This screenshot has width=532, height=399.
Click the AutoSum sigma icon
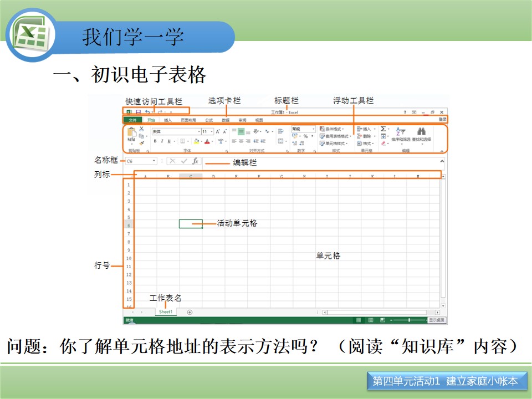pos(383,129)
